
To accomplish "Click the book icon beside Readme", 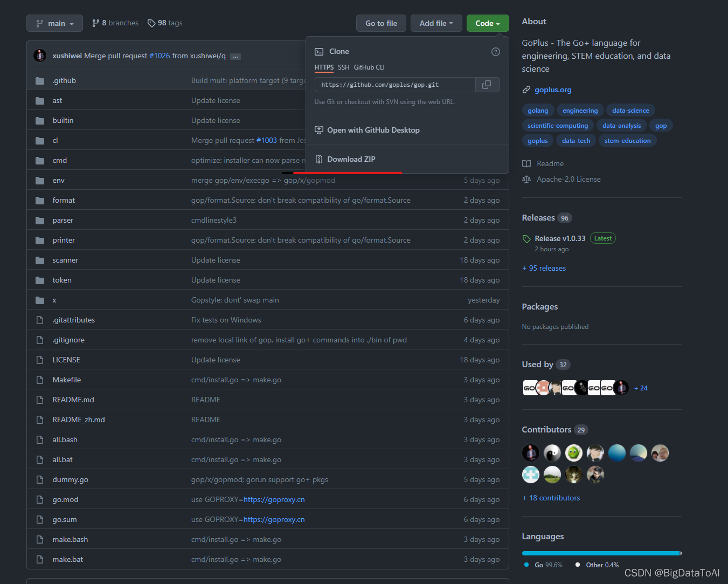I will click(526, 163).
